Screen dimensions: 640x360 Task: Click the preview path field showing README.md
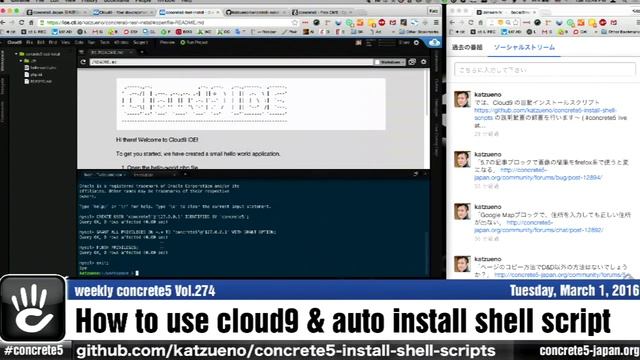pos(231,62)
